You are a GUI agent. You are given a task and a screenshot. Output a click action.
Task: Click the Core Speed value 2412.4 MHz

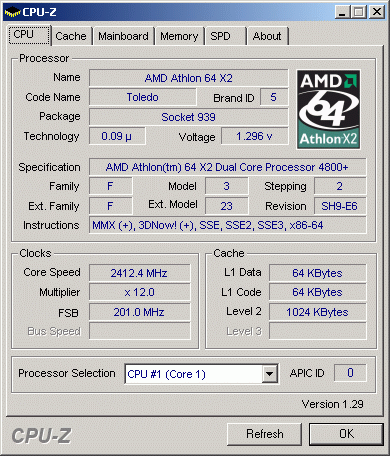coord(140,273)
